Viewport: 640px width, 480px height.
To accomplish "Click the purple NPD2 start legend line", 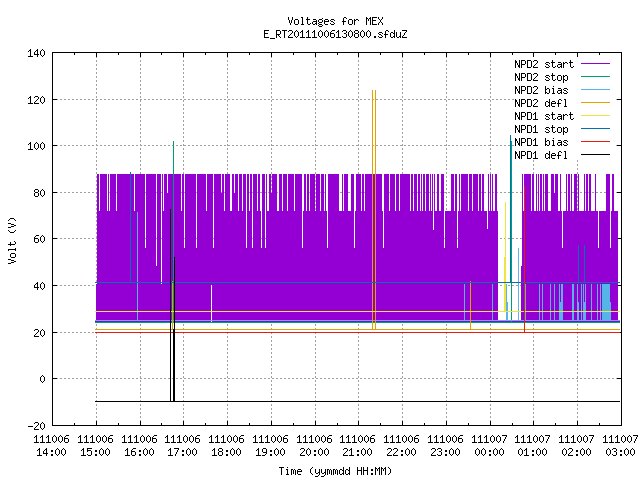I will point(595,64).
